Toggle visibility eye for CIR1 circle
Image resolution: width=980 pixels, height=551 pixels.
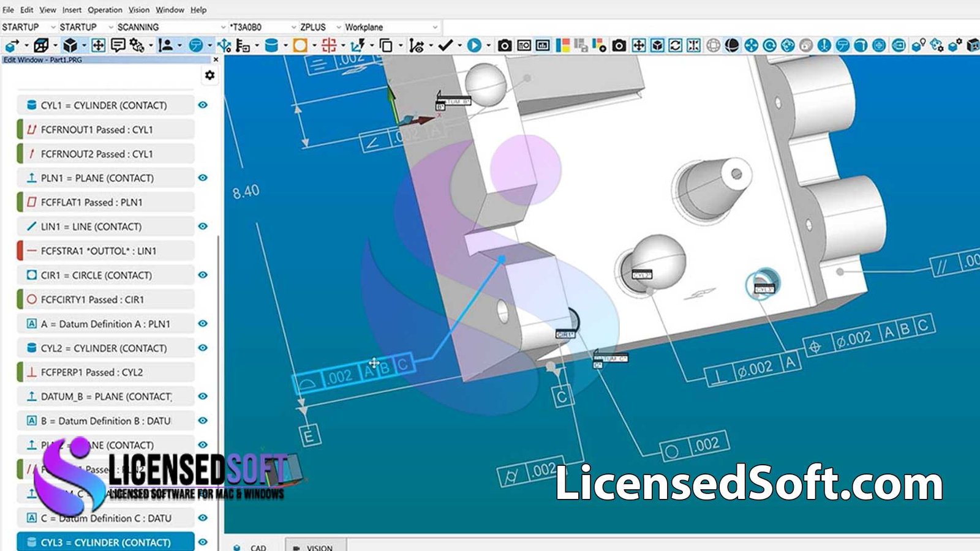pyautogui.click(x=203, y=275)
